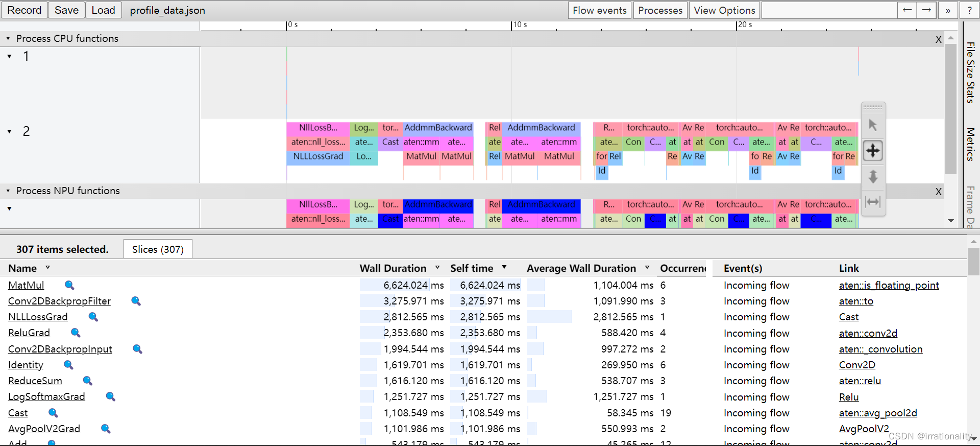Click the search input field
This screenshot has width=980, height=446.
[829, 10]
